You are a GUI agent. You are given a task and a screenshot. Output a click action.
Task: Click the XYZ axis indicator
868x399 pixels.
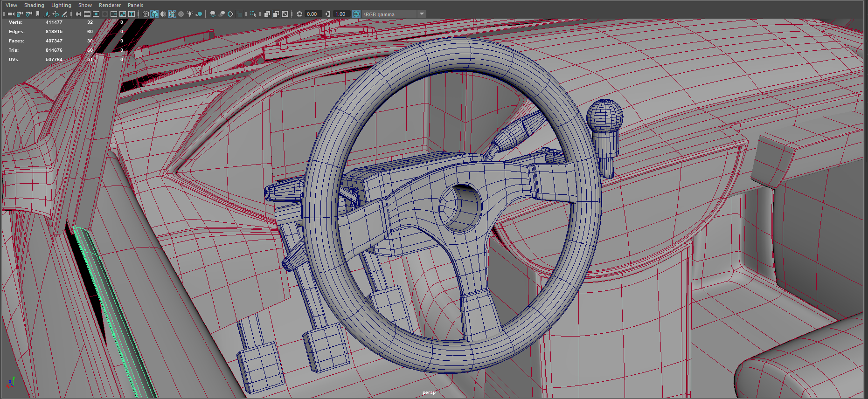point(11,382)
